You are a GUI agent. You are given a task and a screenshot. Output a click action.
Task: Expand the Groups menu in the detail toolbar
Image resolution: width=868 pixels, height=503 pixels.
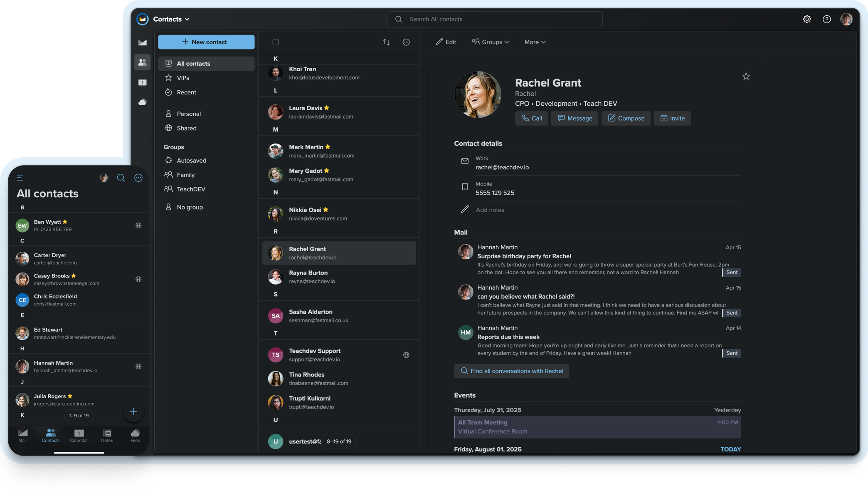coord(491,42)
